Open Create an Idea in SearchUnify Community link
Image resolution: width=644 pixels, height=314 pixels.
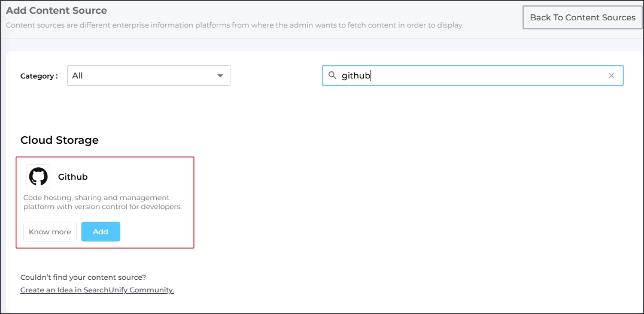[x=97, y=290]
